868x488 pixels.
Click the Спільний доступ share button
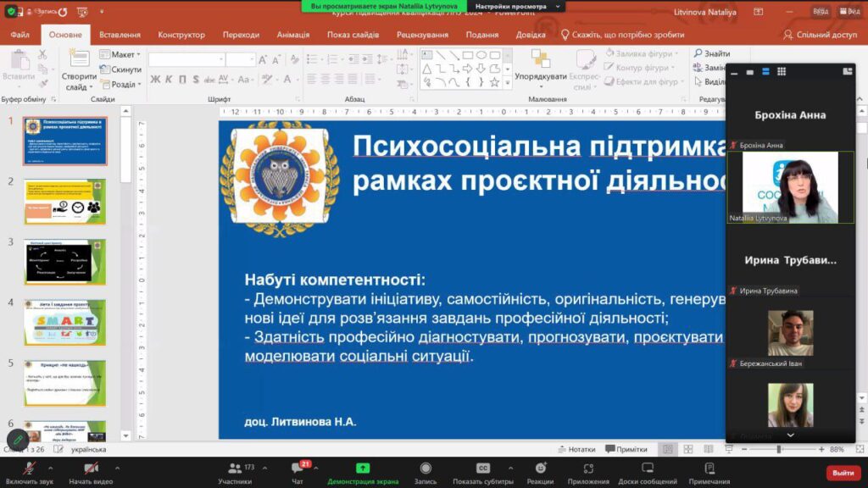coord(820,35)
